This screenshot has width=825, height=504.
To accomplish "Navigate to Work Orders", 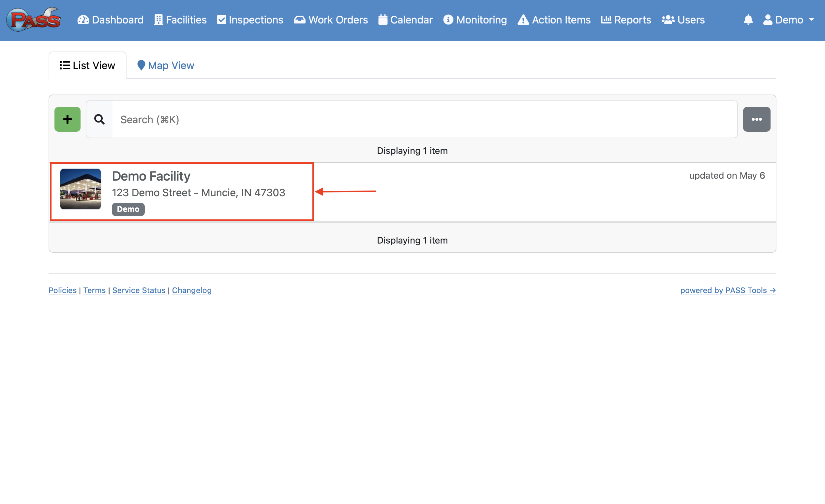I will pyautogui.click(x=330, y=20).
